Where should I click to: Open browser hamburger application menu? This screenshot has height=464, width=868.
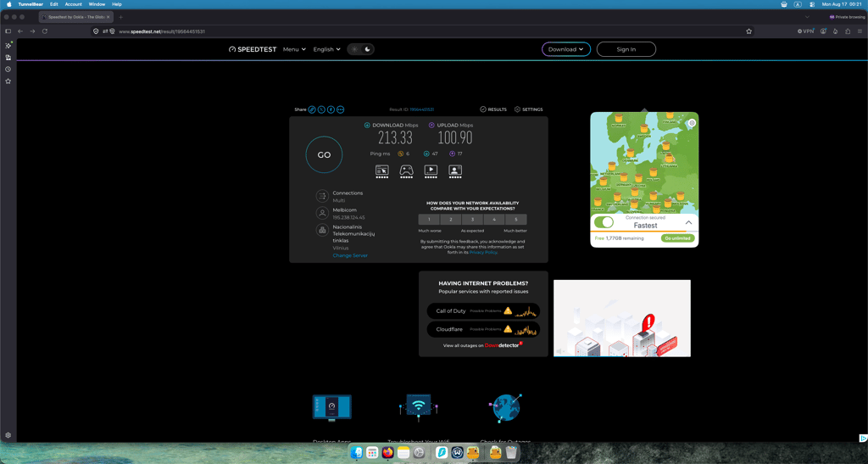(860, 31)
